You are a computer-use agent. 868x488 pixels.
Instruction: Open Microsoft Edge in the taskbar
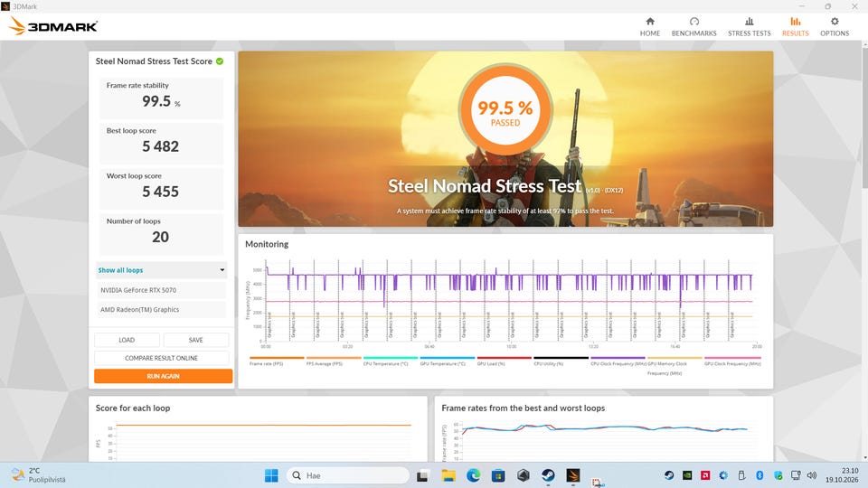pyautogui.click(x=473, y=475)
